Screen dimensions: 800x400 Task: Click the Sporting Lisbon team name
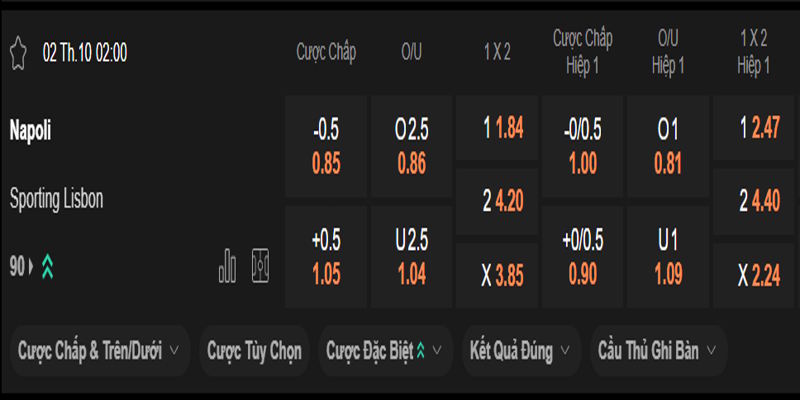point(57,199)
